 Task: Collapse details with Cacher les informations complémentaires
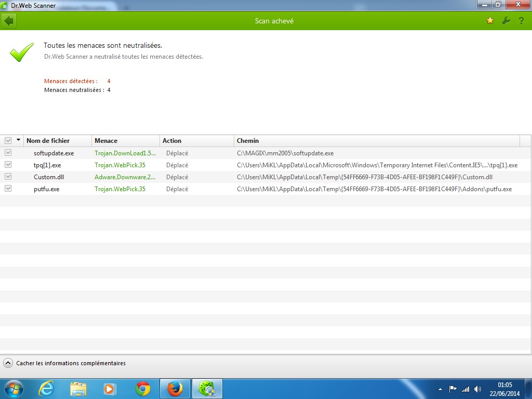tap(65, 363)
